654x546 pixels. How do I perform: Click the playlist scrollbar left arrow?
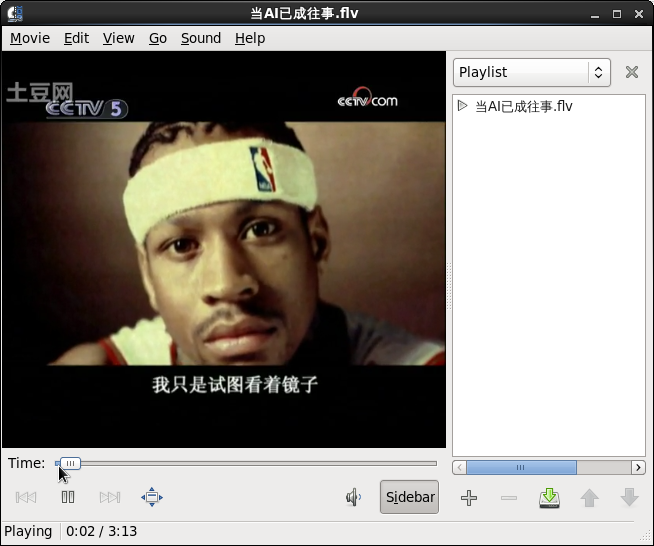click(460, 468)
